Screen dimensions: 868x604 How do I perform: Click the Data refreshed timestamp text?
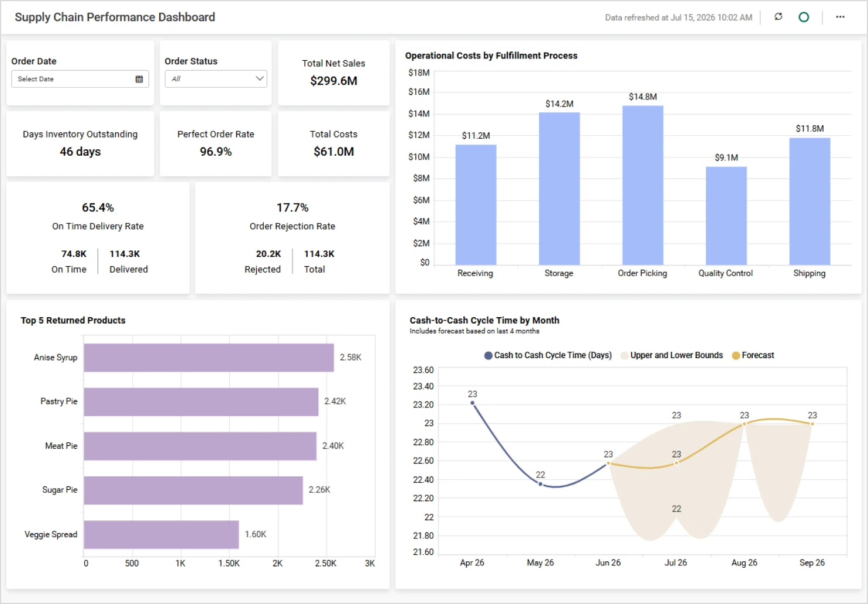tap(678, 18)
